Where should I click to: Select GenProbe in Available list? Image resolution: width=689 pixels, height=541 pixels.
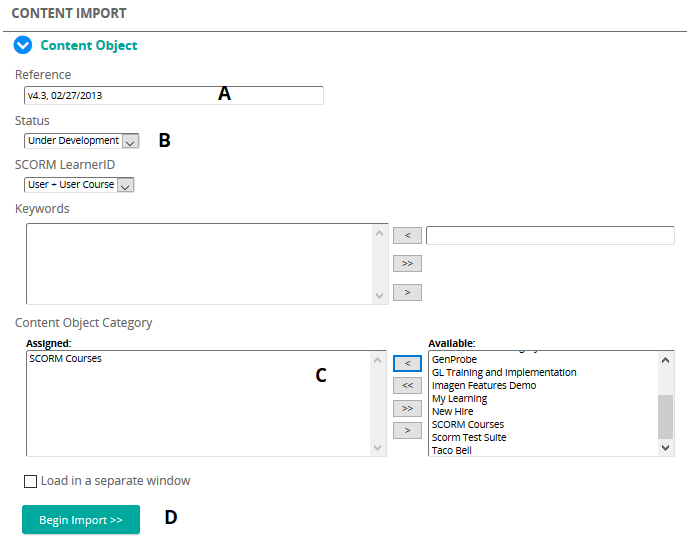click(454, 359)
